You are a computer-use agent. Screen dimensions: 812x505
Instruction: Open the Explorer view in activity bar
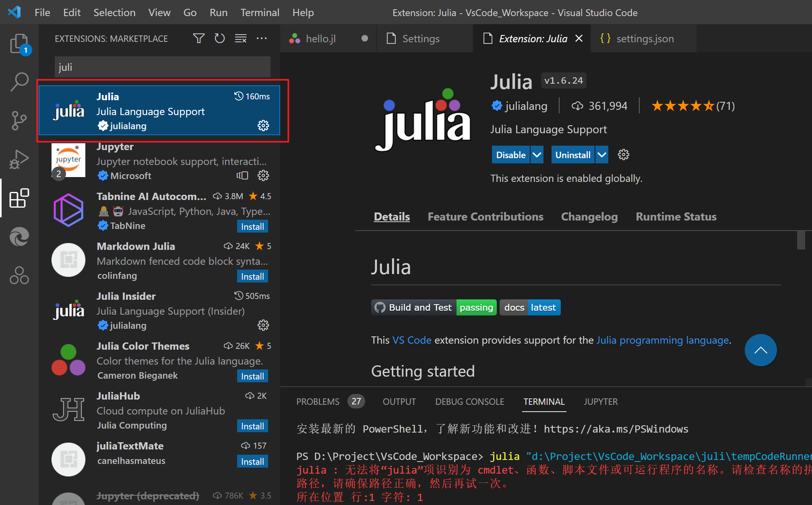19,43
